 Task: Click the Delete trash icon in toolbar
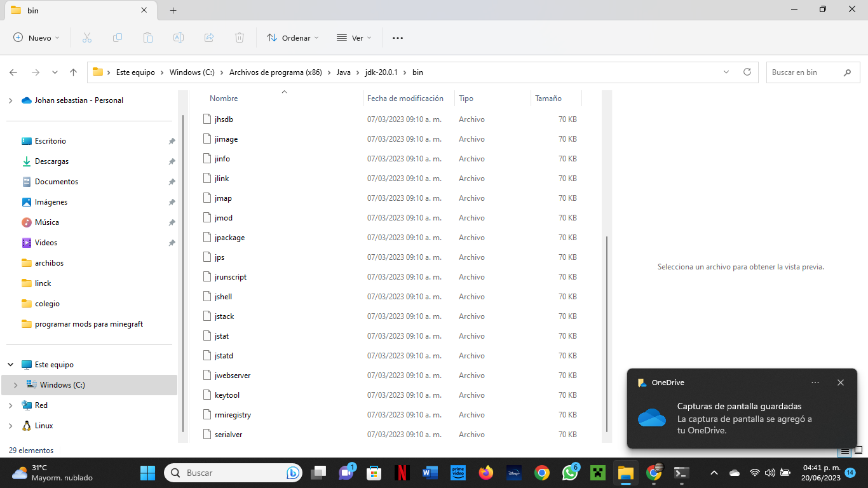(x=240, y=38)
